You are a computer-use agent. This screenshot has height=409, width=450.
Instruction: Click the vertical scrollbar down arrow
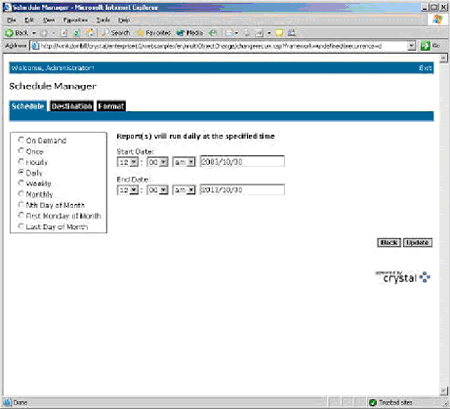[x=443, y=391]
